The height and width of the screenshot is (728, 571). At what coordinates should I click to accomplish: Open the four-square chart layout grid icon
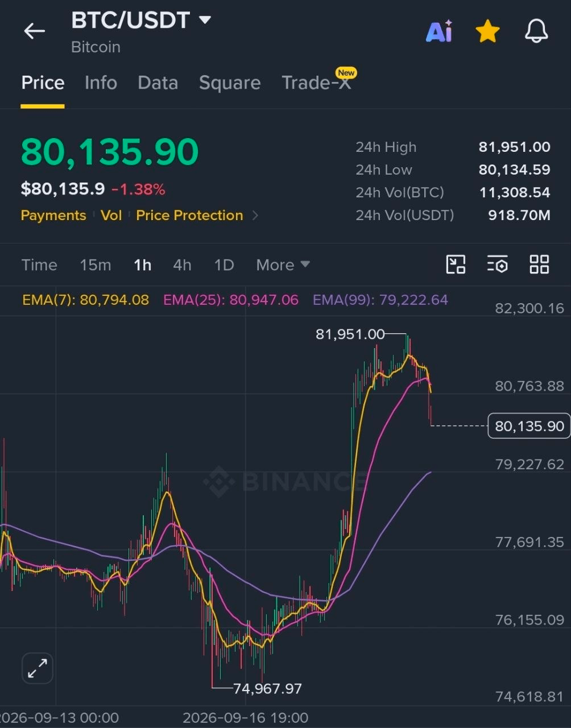pyautogui.click(x=539, y=264)
